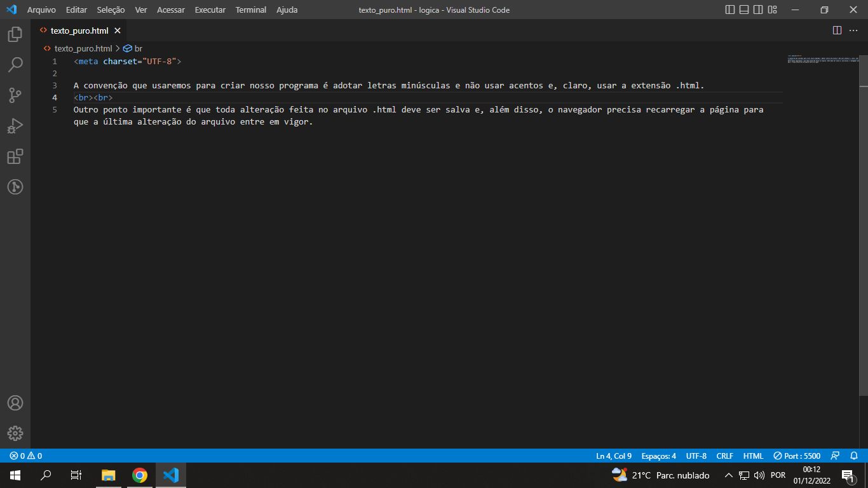Open the Executar menu
Image resolution: width=868 pixels, height=488 pixels.
(x=210, y=10)
